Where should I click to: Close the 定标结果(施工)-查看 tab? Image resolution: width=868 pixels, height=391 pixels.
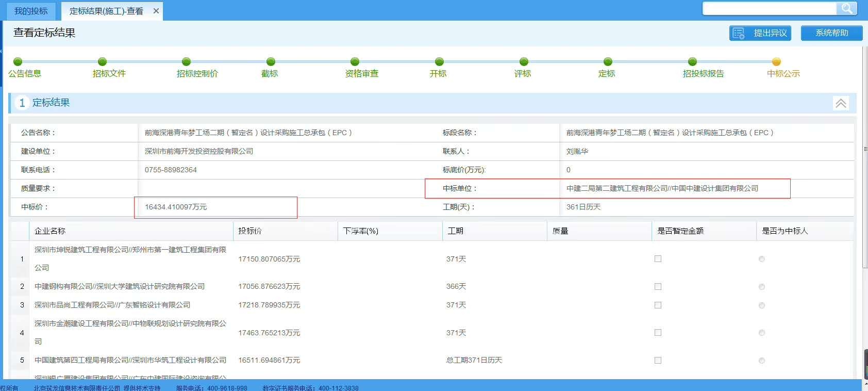click(x=156, y=11)
